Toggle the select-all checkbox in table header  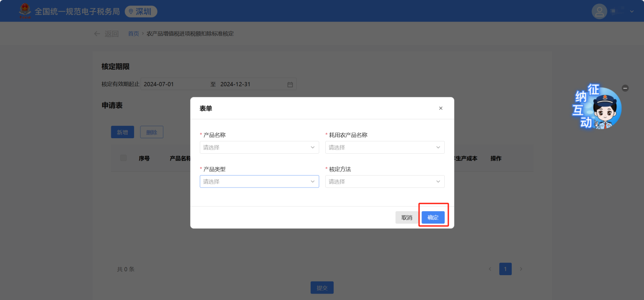click(124, 158)
